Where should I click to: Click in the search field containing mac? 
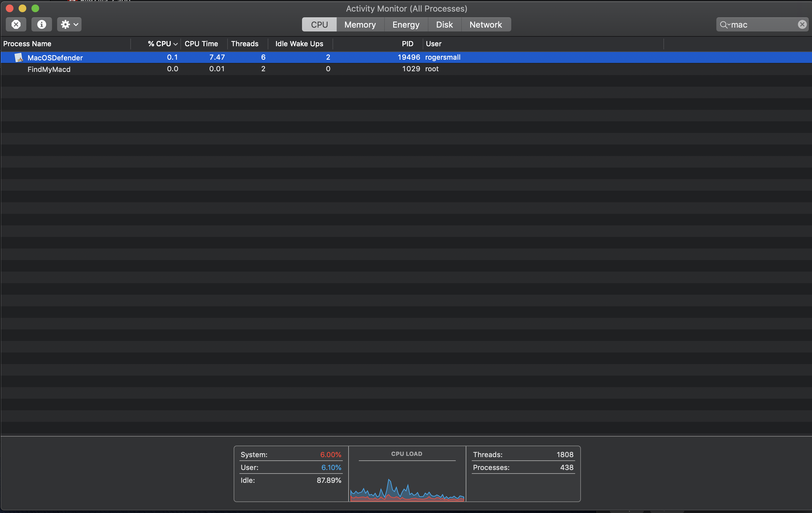click(x=762, y=25)
